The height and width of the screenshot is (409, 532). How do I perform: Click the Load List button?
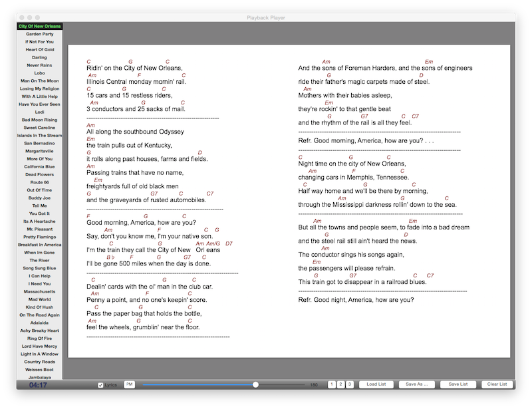tap(376, 384)
